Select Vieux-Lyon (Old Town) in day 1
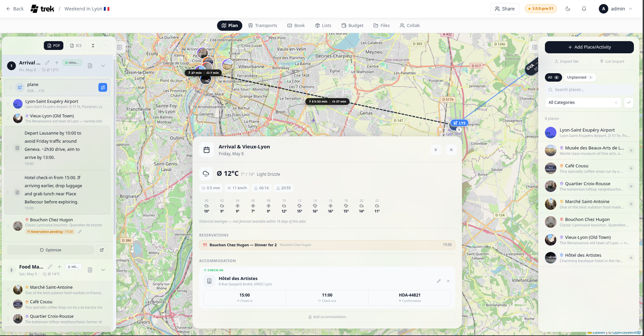Screen dimensions: 644x336 click(x=57, y=118)
